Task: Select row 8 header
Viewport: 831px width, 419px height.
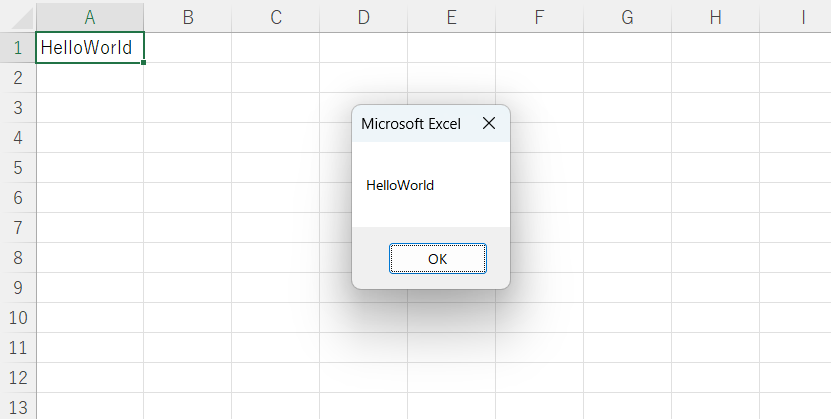Action: [x=17, y=257]
